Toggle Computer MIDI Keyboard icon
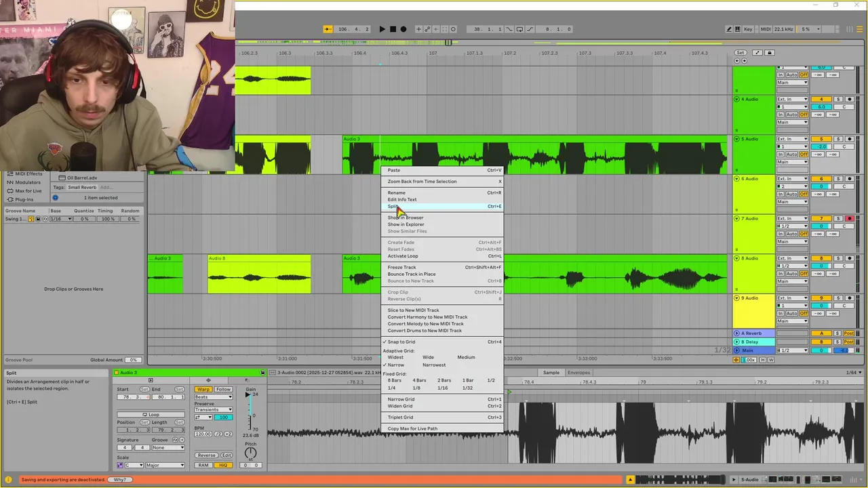The height and width of the screenshot is (488, 868). 737,29
